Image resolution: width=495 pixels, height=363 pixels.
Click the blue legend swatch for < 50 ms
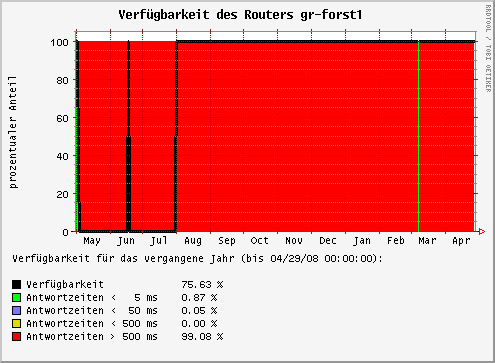point(16,310)
